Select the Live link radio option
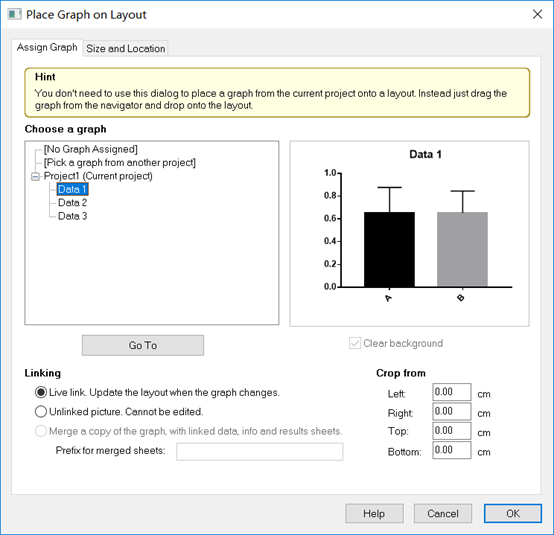Image resolution: width=554 pixels, height=535 pixels. coord(41,392)
